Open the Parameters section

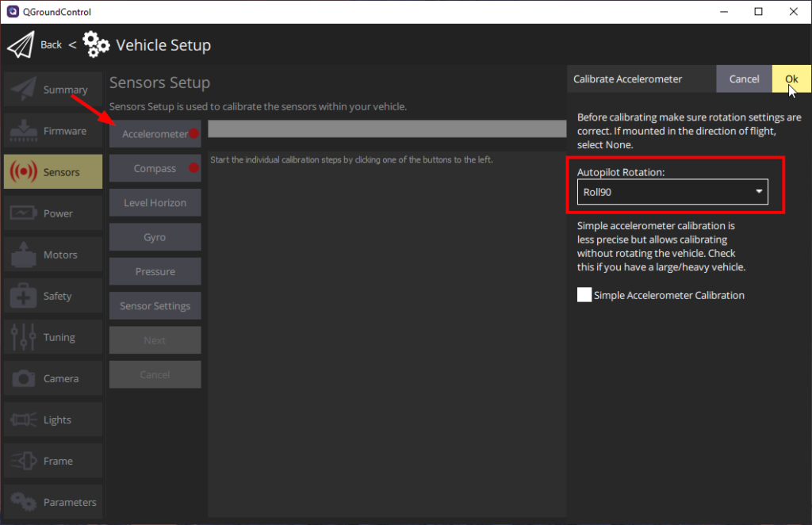tap(53, 502)
